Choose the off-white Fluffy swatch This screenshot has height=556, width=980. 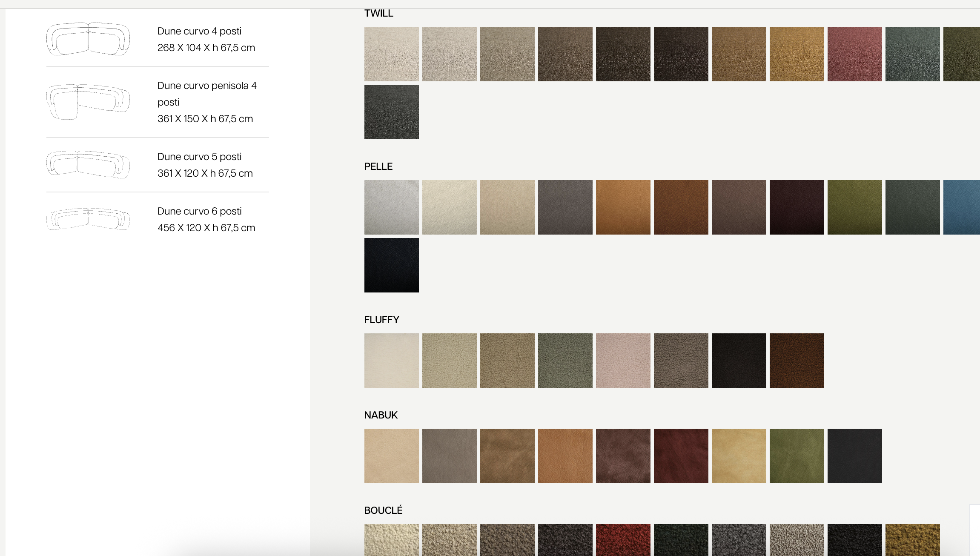[x=392, y=361]
